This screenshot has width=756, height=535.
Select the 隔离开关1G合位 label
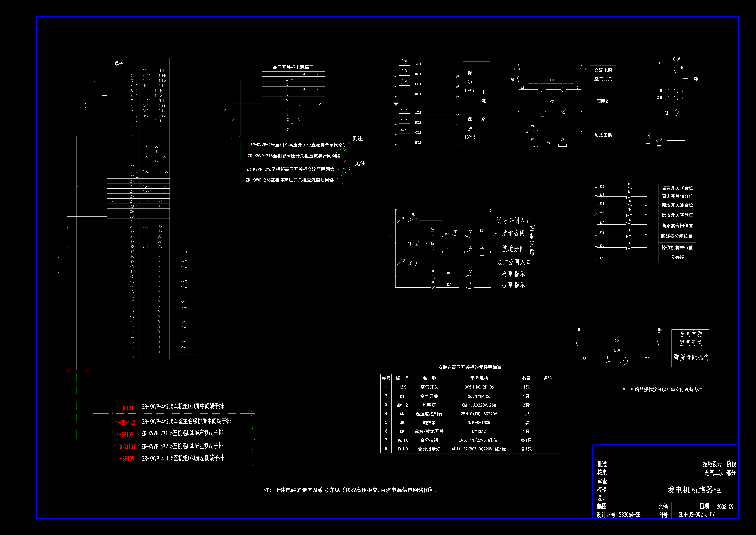pyautogui.click(x=677, y=188)
